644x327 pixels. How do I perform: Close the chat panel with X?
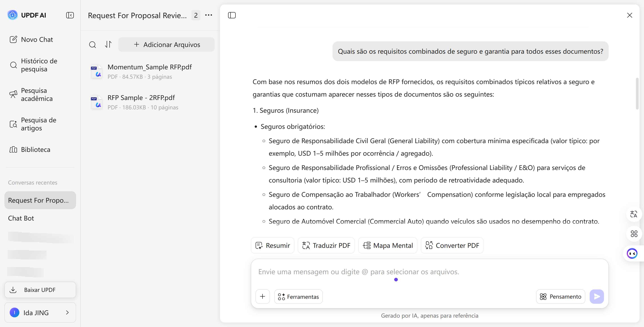[x=629, y=15]
